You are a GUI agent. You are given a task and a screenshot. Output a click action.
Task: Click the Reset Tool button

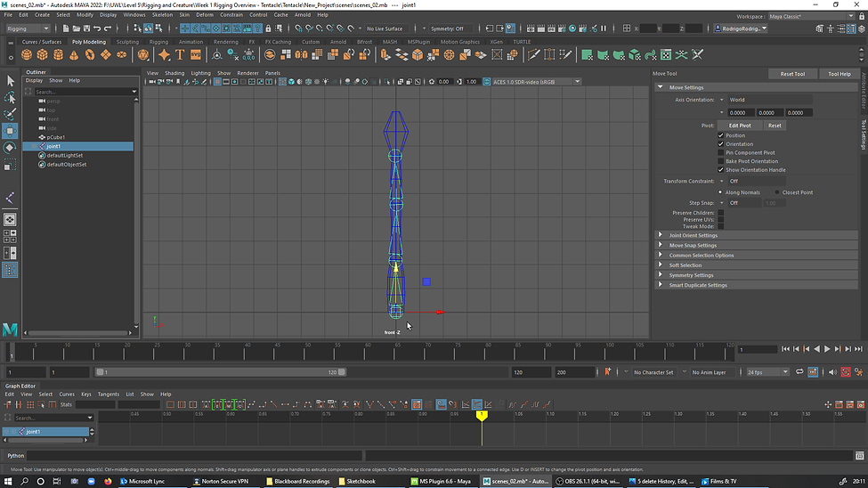(x=792, y=74)
